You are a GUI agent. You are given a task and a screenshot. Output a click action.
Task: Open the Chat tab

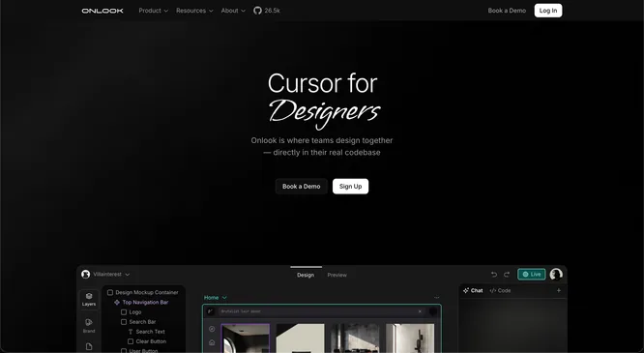point(473,290)
